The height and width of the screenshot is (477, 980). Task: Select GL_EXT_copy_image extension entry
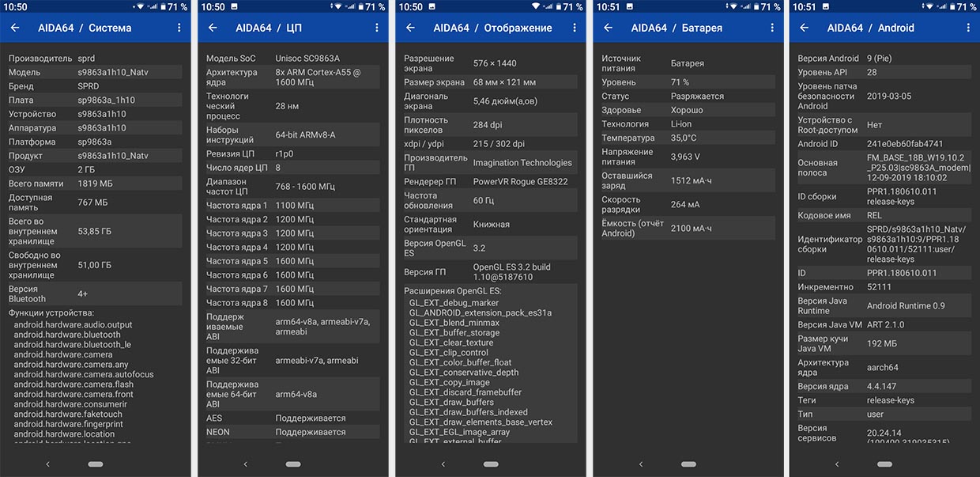[x=450, y=382]
